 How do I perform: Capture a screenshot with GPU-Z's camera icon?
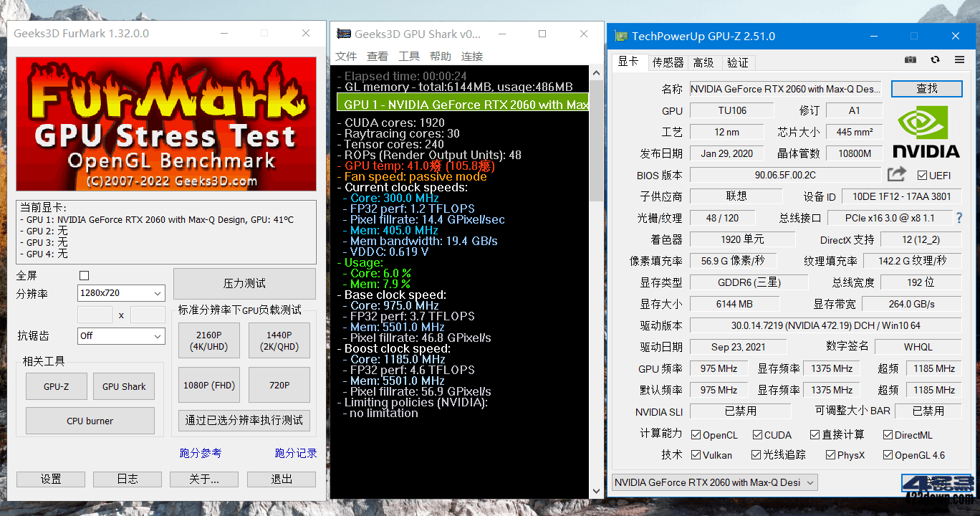coord(910,59)
